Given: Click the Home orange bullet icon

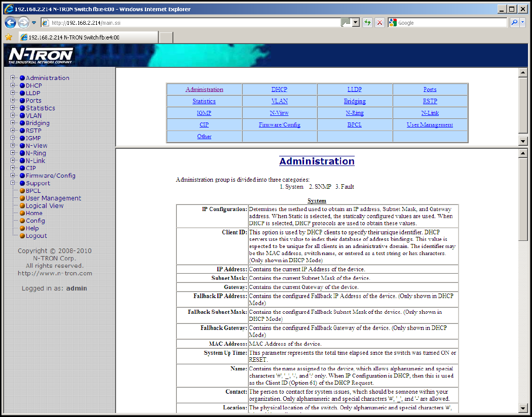Looking at the screenshot, I should pyautogui.click(x=22, y=214).
